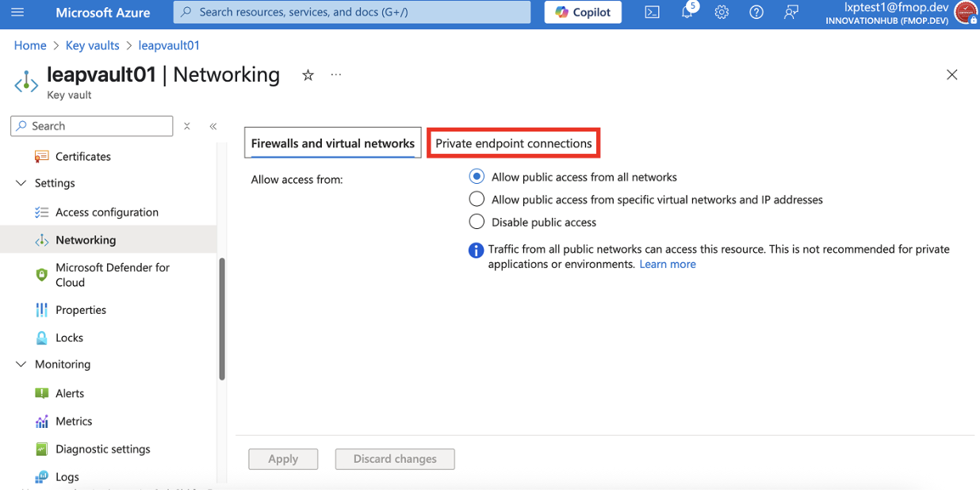The height and width of the screenshot is (504, 980).
Task: Select Disable public access
Action: tap(477, 222)
